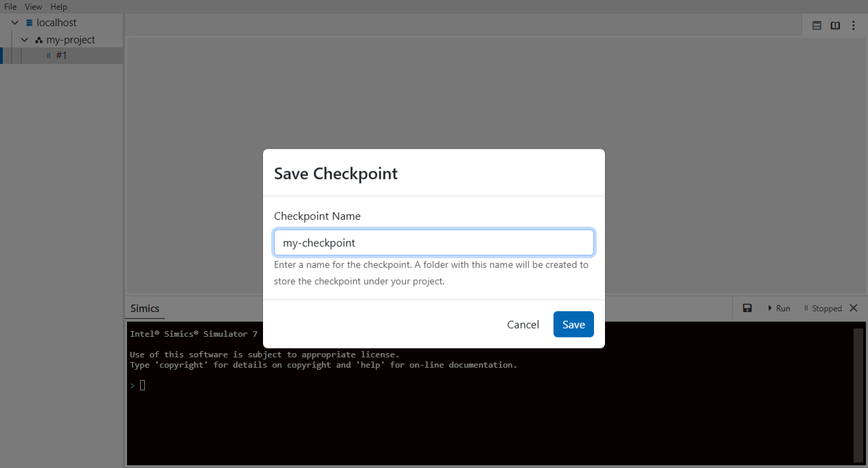Viewport: 868px width, 468px height.
Task: Click the floppy disk save checkpoint icon
Action: (x=747, y=309)
